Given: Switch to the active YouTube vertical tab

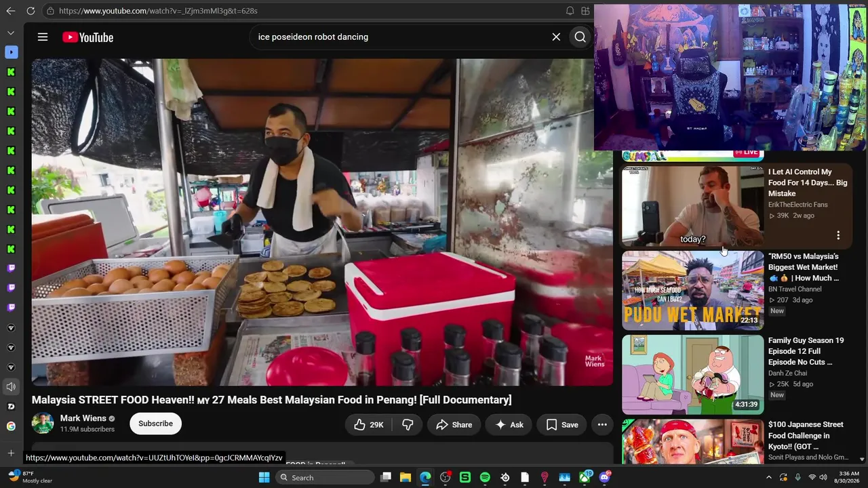Looking at the screenshot, I should 11,52.
